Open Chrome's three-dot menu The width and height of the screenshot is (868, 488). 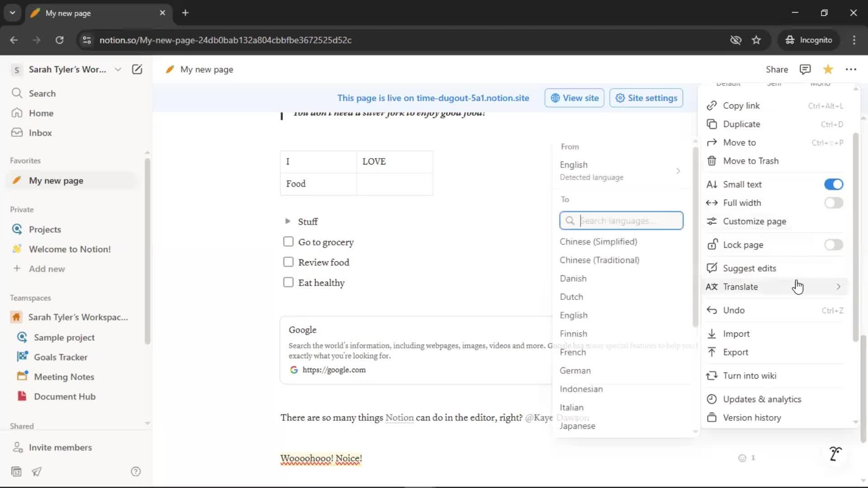[854, 40]
